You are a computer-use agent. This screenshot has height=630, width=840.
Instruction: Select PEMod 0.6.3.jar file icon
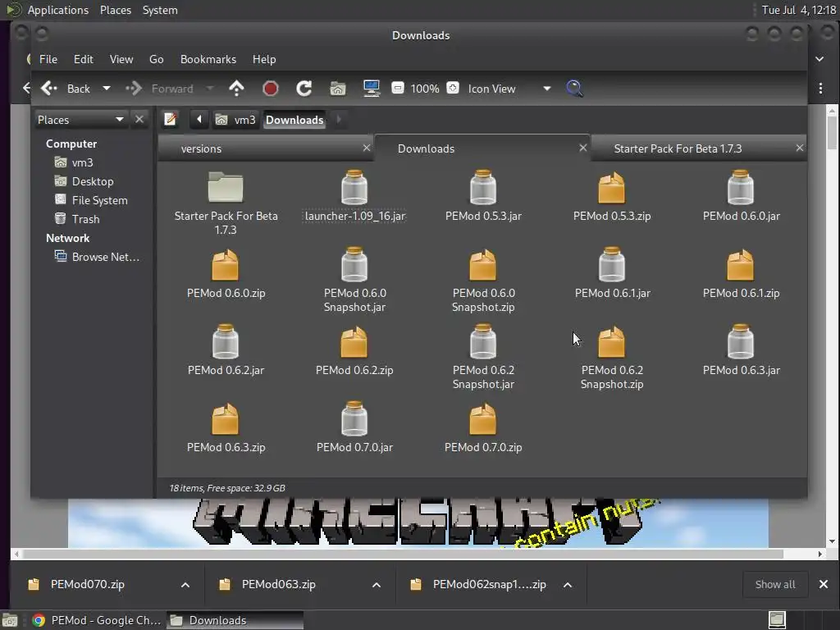coord(741,342)
